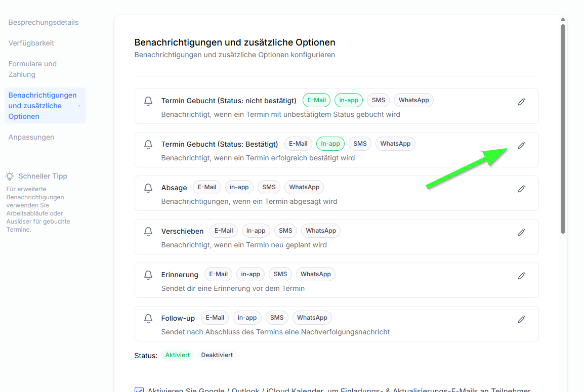Image resolution: width=584 pixels, height=392 pixels.
Task: Click the 'Follow-up' title text
Action: click(178, 319)
